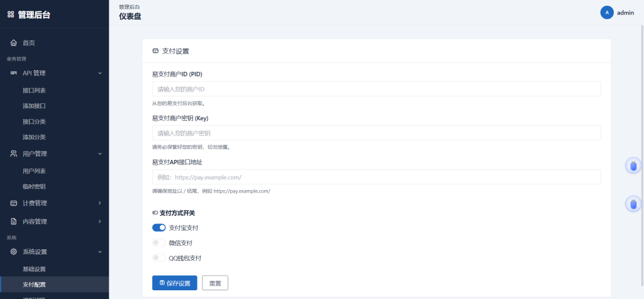Focus the 易支付商户密钥 (Key) input field
644x299 pixels.
point(377,133)
